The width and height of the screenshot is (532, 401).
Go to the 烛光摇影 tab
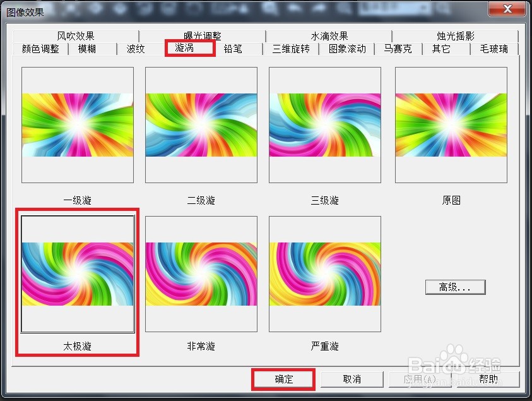pyautogui.click(x=455, y=36)
